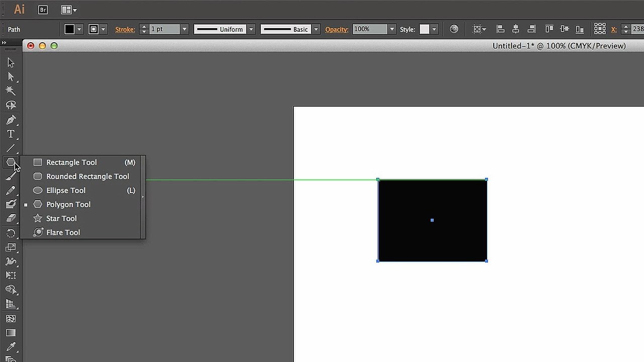The width and height of the screenshot is (644, 362).
Task: Click the reference point locator grid
Action: click(600, 29)
